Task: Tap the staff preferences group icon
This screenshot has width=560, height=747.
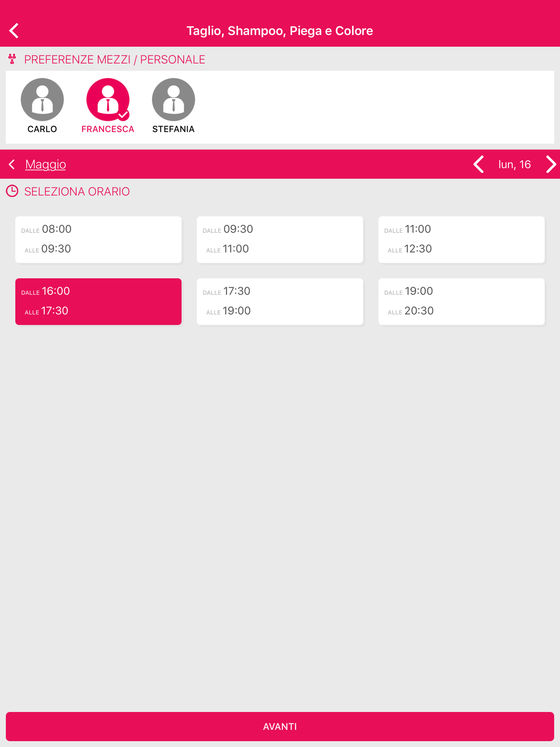Action: click(x=12, y=59)
